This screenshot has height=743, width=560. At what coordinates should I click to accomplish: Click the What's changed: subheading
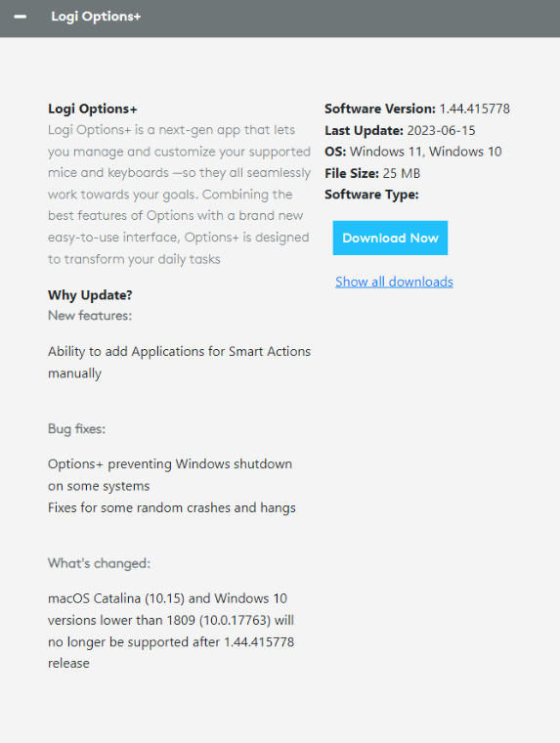point(99,563)
